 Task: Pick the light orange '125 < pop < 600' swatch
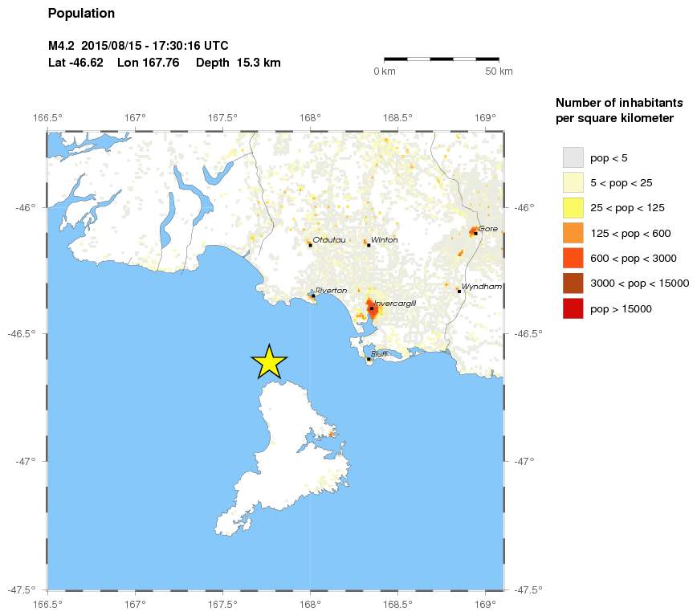point(573,234)
